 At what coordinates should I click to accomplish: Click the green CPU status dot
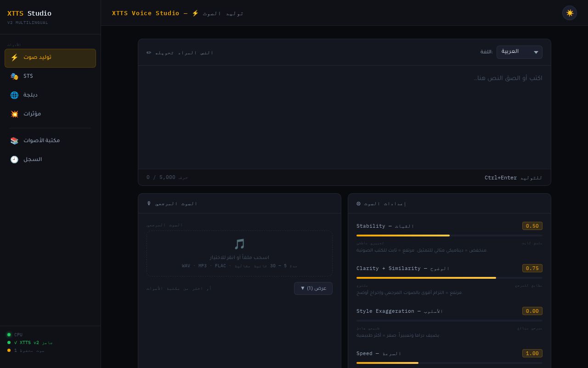9,335
